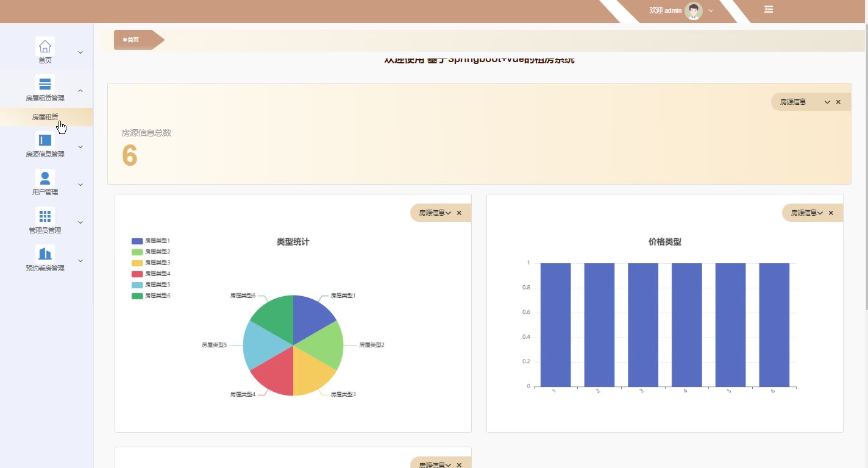Click the 房源信息管理 panel icon
The image size is (868, 468).
pos(45,140)
